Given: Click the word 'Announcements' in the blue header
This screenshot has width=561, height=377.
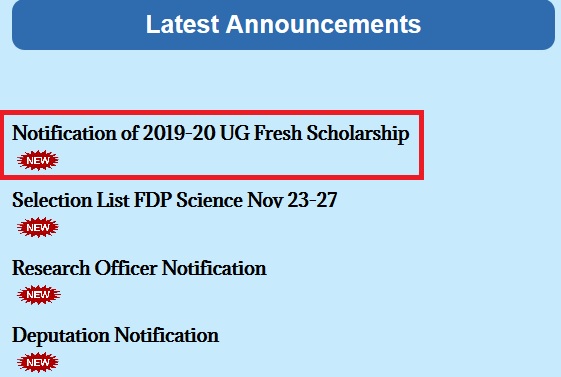Looking at the screenshot, I should [x=323, y=25].
